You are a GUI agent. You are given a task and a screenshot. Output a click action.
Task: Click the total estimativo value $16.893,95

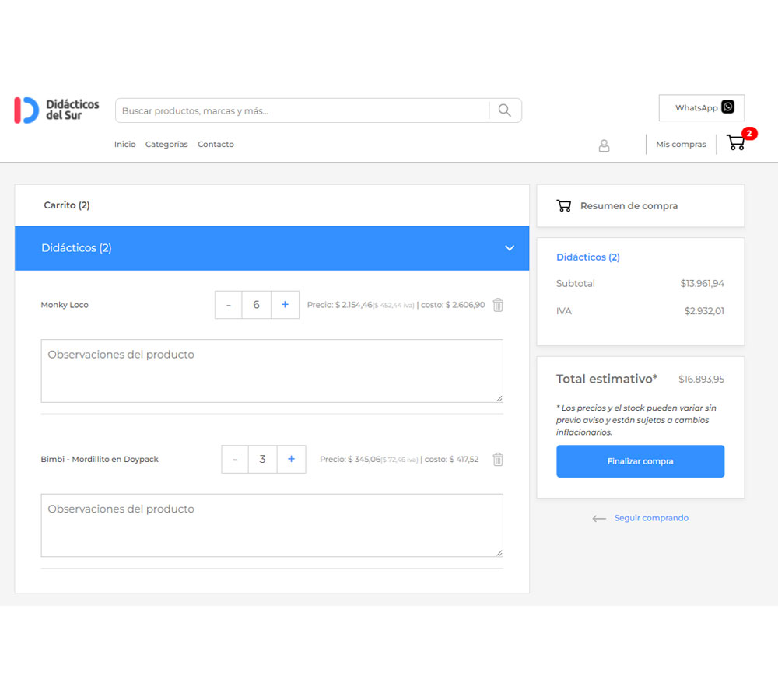coord(701,379)
